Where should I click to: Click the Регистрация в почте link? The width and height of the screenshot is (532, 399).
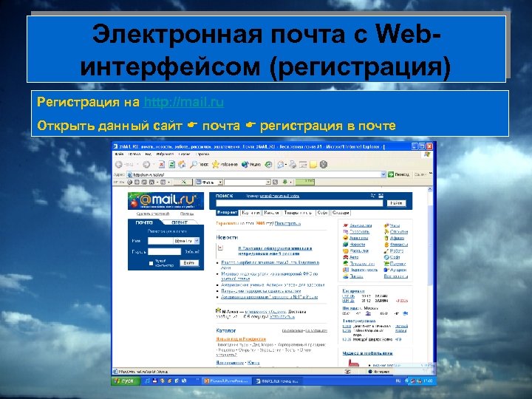[x=167, y=231]
